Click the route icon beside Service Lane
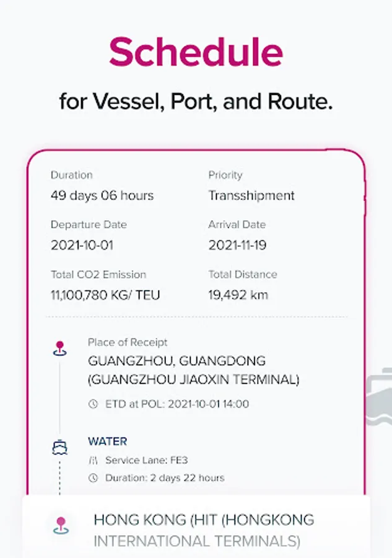The image size is (392, 558). pos(94,460)
